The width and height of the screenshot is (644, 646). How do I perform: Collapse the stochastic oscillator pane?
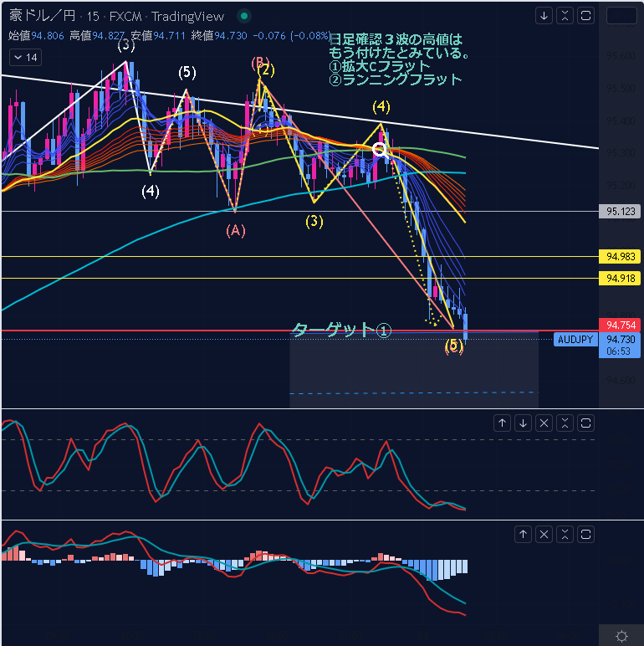pyautogui.click(x=565, y=423)
